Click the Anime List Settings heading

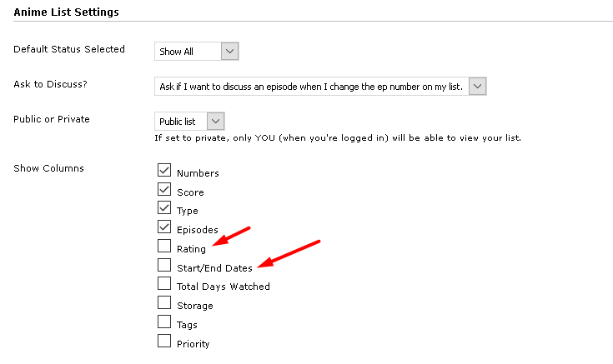point(66,12)
